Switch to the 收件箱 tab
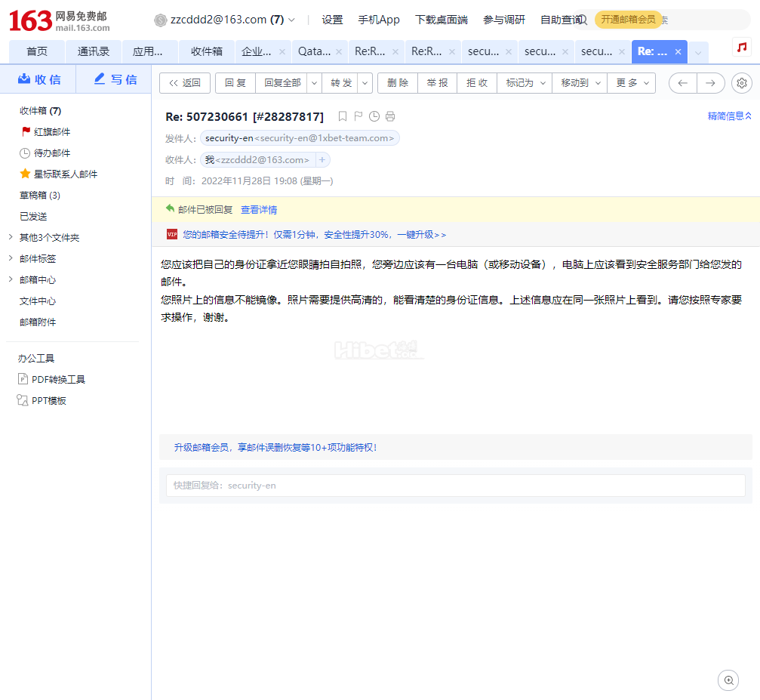This screenshot has height=700, width=760. pos(206,51)
